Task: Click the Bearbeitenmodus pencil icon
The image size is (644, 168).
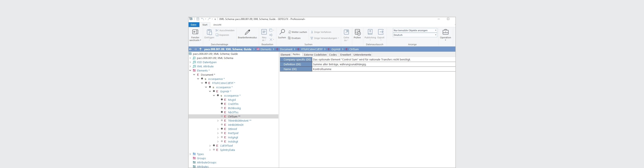Action: tap(247, 32)
